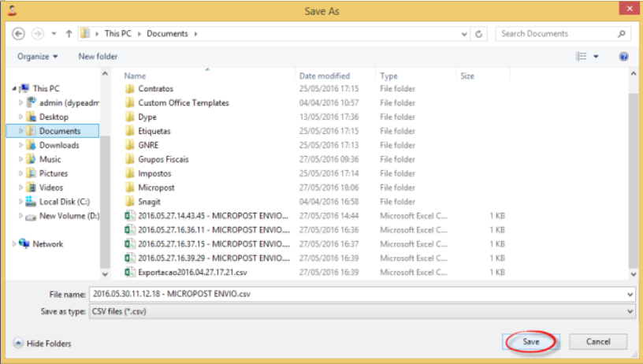The width and height of the screenshot is (643, 364).
Task: Select Excel icon of Exportacao2016.04.27.17.21.csv
Action: point(130,272)
